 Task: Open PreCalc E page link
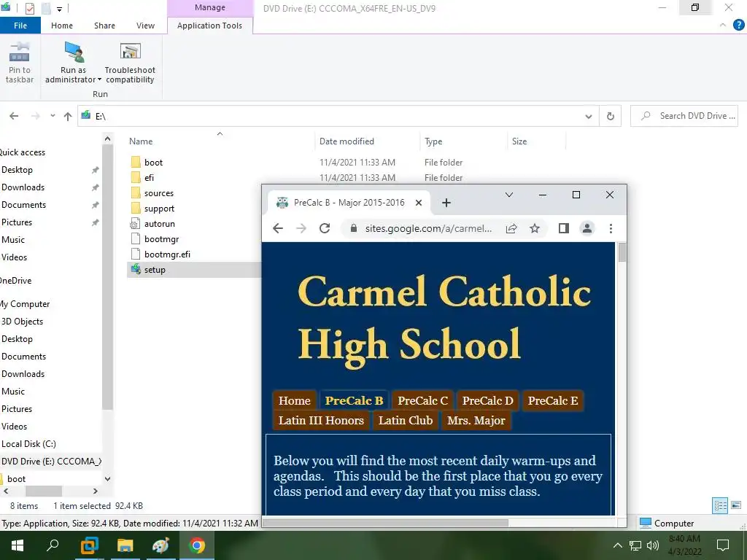553,400
